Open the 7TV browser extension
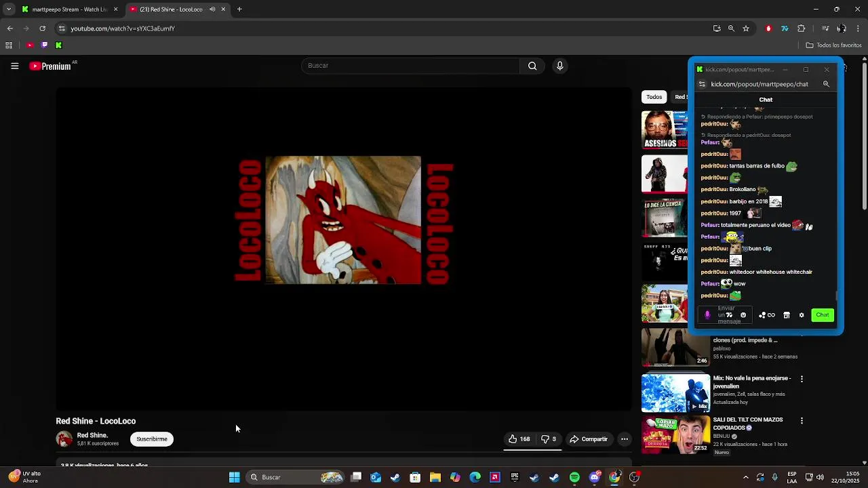 (785, 28)
